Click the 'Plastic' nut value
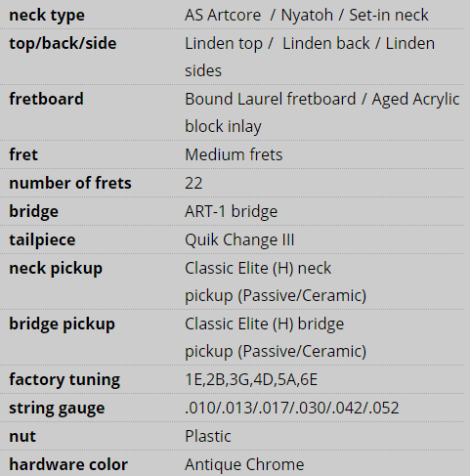This screenshot has height=476, width=470. (x=208, y=436)
